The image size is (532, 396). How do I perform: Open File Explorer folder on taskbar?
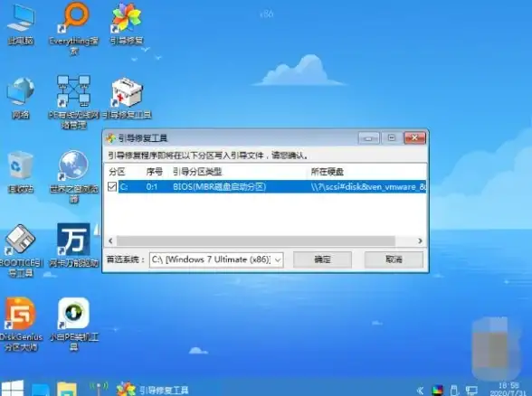pos(67,389)
